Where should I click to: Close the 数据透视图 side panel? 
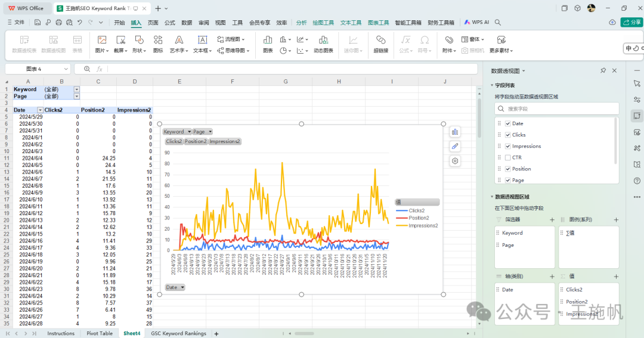pos(614,70)
